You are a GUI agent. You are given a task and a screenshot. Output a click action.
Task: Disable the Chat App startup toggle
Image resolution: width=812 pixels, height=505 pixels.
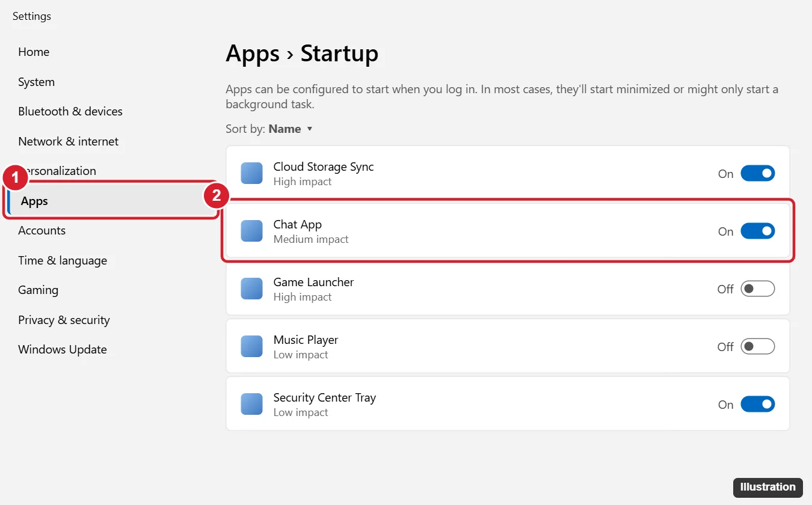coord(757,231)
